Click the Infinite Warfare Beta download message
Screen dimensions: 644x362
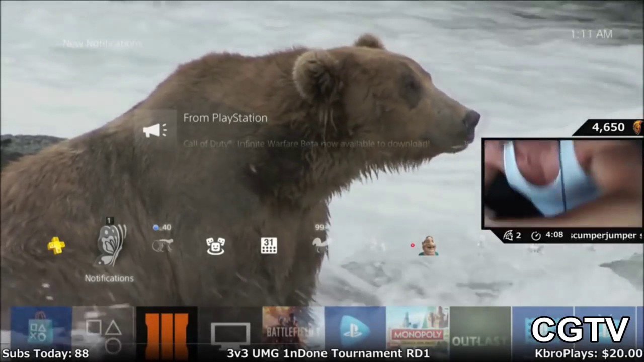(x=306, y=144)
